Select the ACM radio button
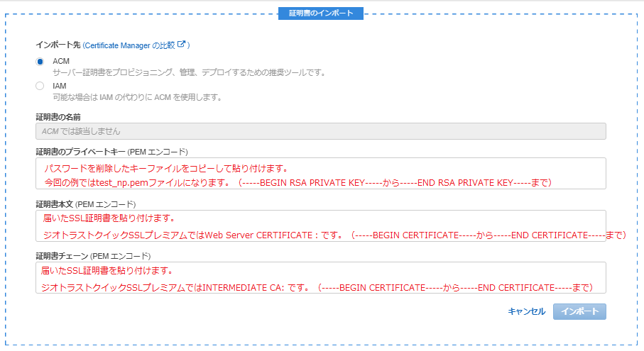 pyautogui.click(x=40, y=62)
